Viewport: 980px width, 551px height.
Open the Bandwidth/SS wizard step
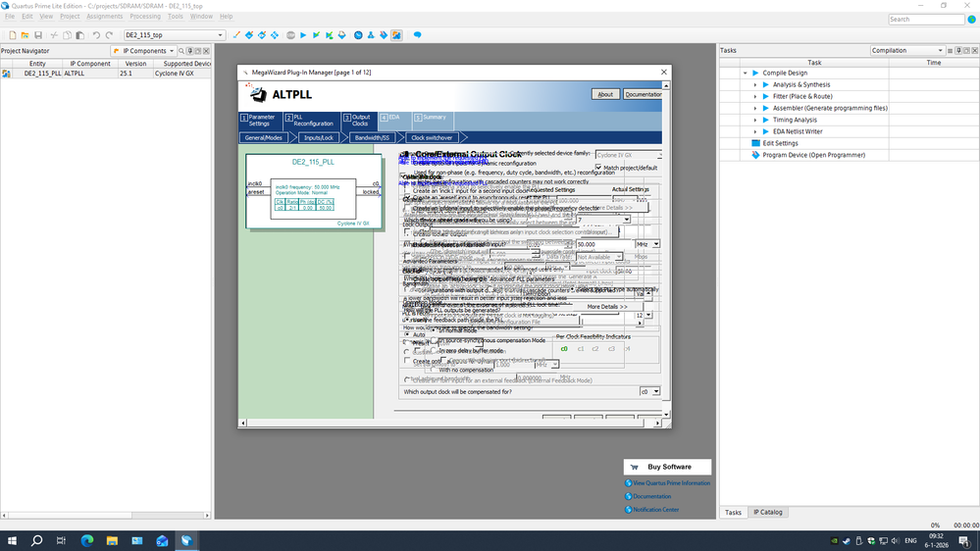372,137
